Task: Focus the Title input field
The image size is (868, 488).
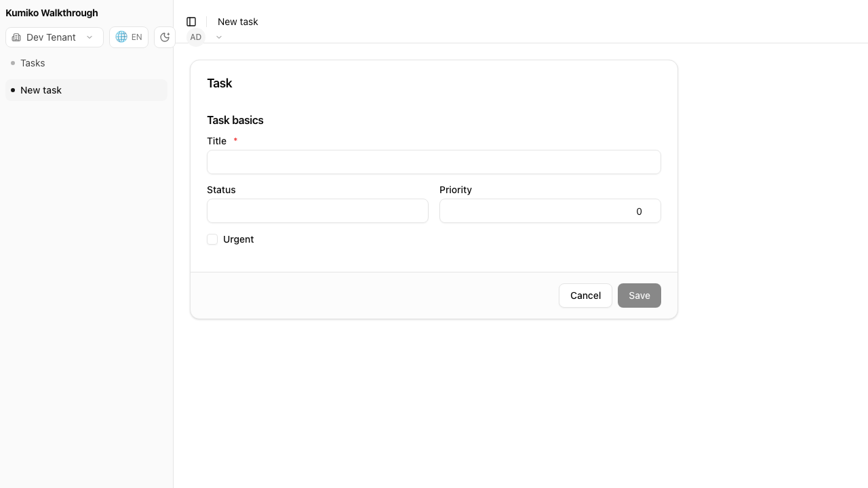Action: (434, 162)
